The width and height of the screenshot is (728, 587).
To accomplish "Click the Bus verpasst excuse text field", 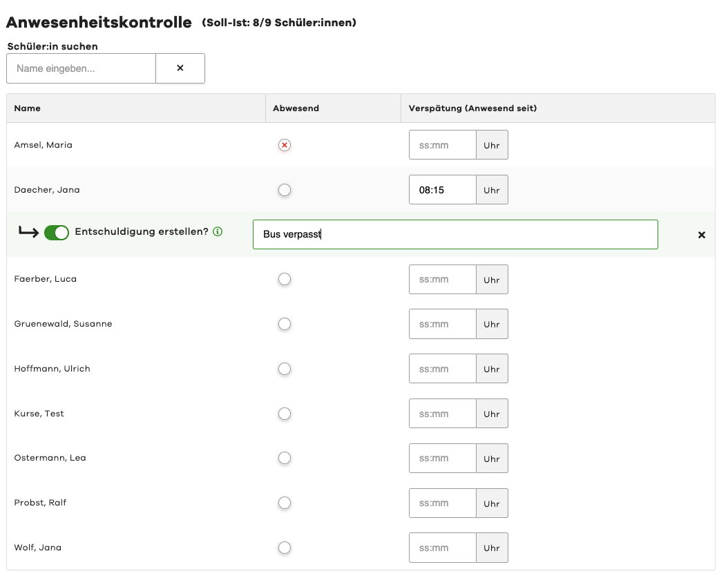I will coord(455,234).
